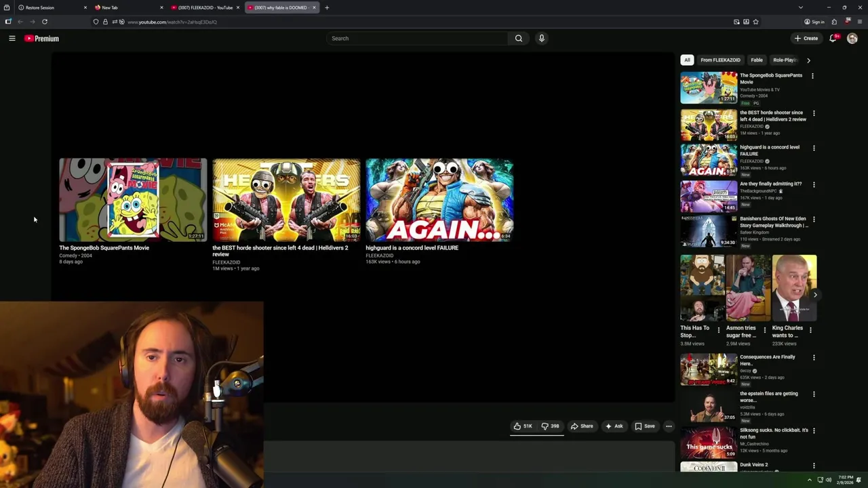Screen dimensions: 868x488
Task: Open the Helldivers endscreen thumbnail
Action: tap(286, 200)
